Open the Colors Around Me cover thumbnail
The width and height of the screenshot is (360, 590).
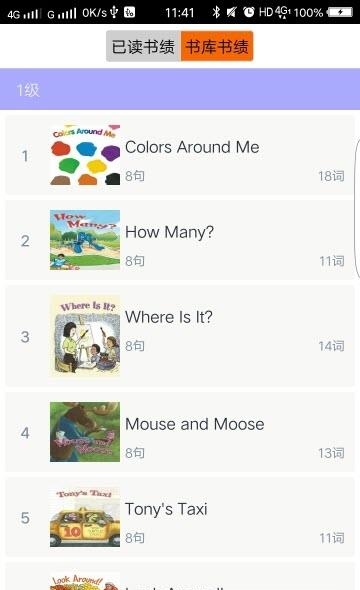pyautogui.click(x=85, y=155)
